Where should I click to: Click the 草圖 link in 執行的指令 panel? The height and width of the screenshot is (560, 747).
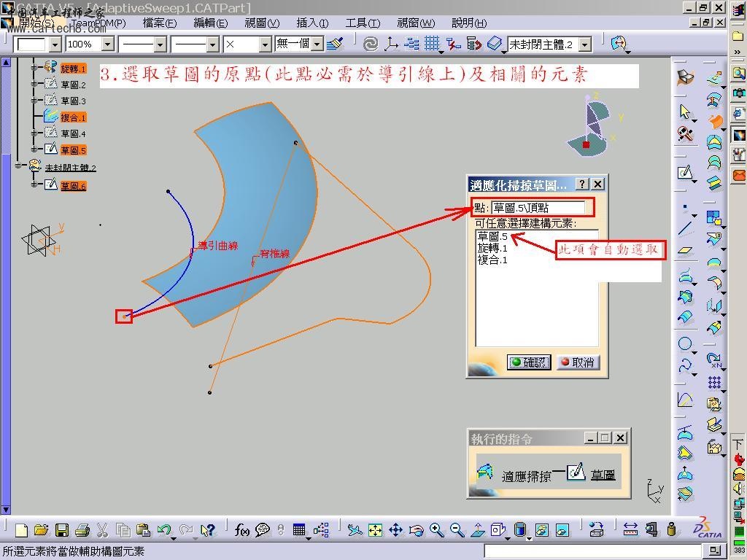[x=603, y=475]
